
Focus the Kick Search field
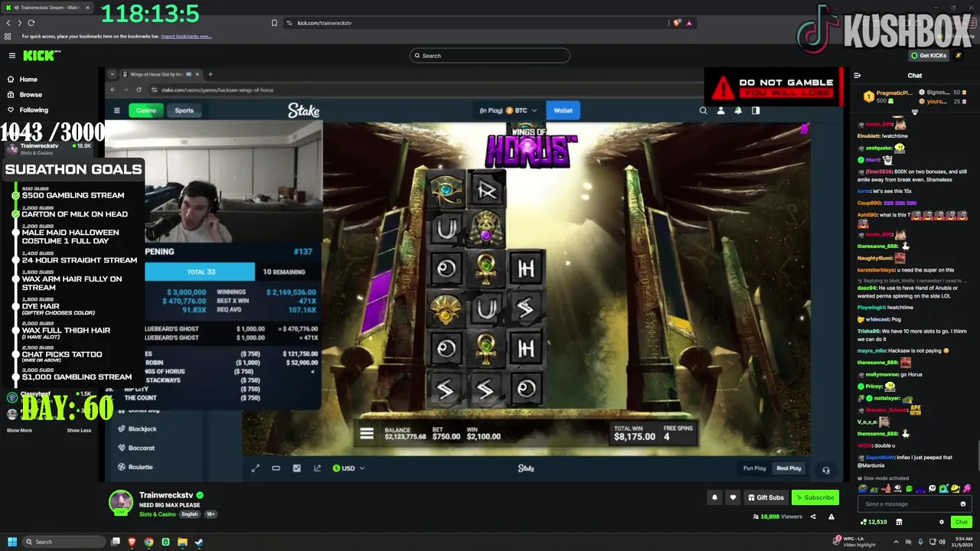pos(490,56)
